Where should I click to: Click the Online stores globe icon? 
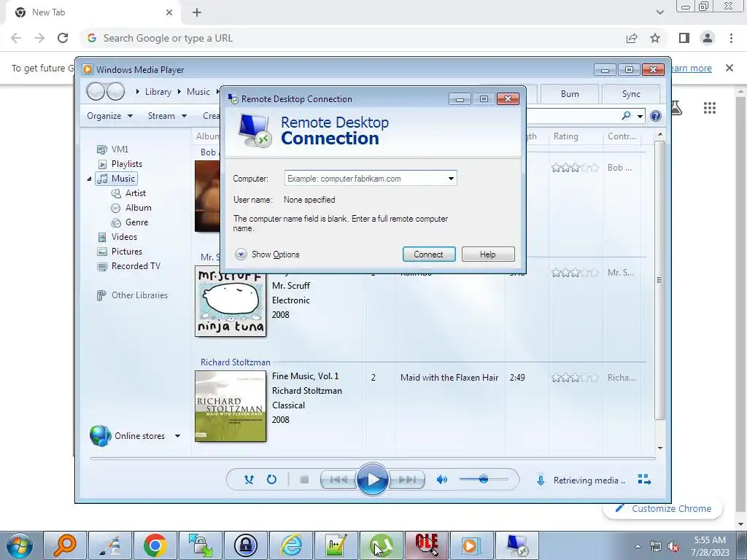tap(100, 436)
